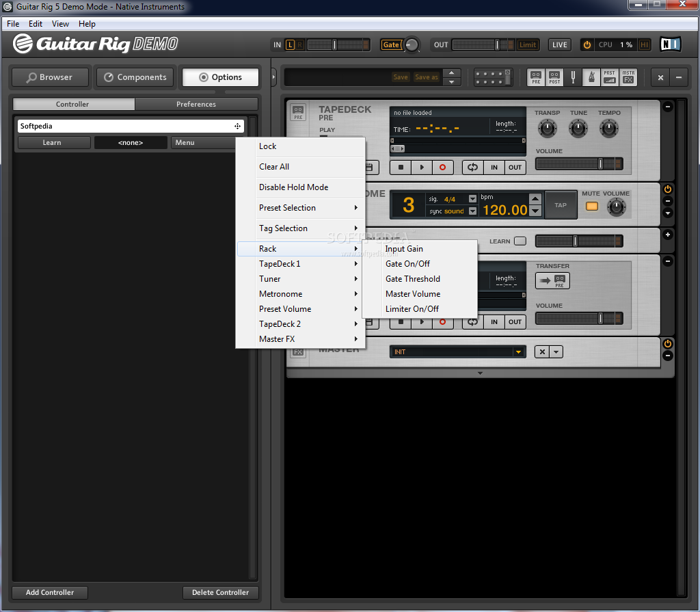Decrease bpm with the down arrow

pyautogui.click(x=535, y=211)
